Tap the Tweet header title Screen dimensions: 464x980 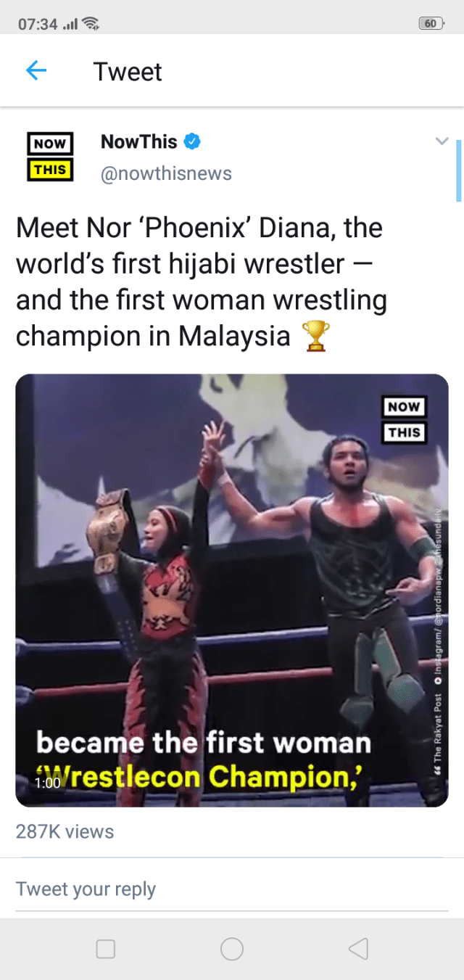128,72
